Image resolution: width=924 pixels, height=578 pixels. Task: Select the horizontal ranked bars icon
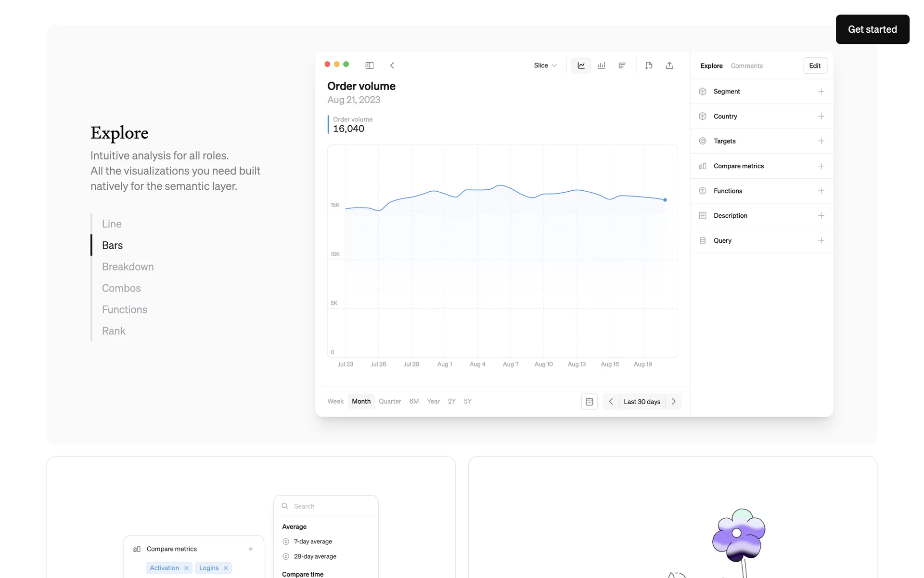click(622, 66)
